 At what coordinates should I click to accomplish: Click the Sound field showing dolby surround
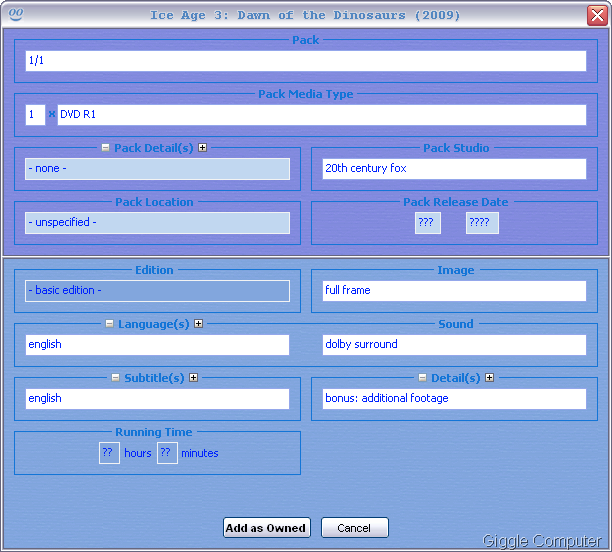coord(454,345)
